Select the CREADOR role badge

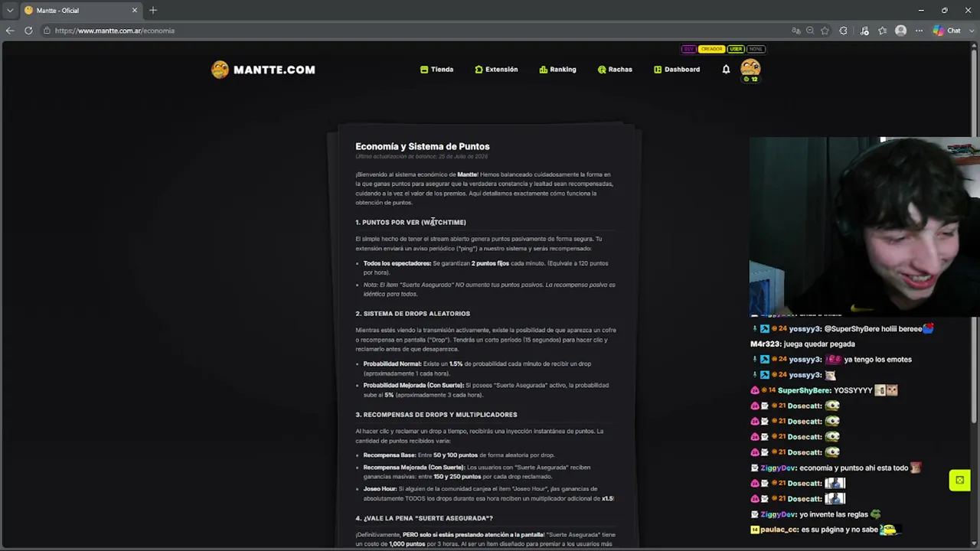(x=711, y=49)
